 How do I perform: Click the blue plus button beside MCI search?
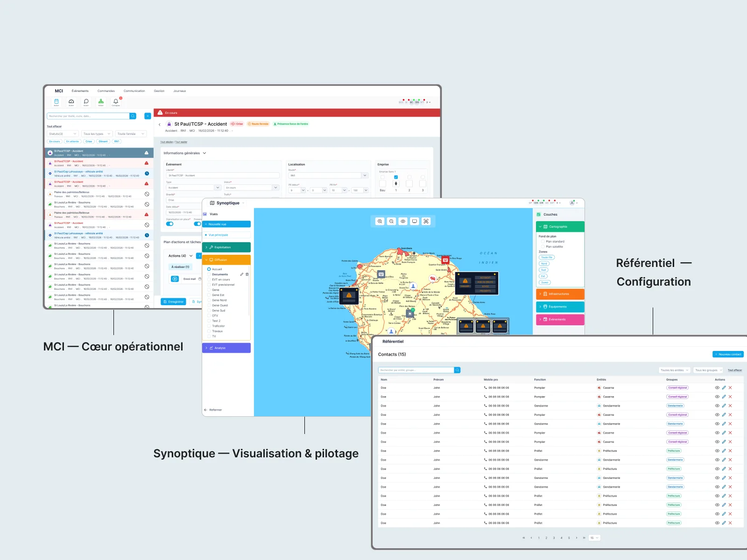coord(148,116)
